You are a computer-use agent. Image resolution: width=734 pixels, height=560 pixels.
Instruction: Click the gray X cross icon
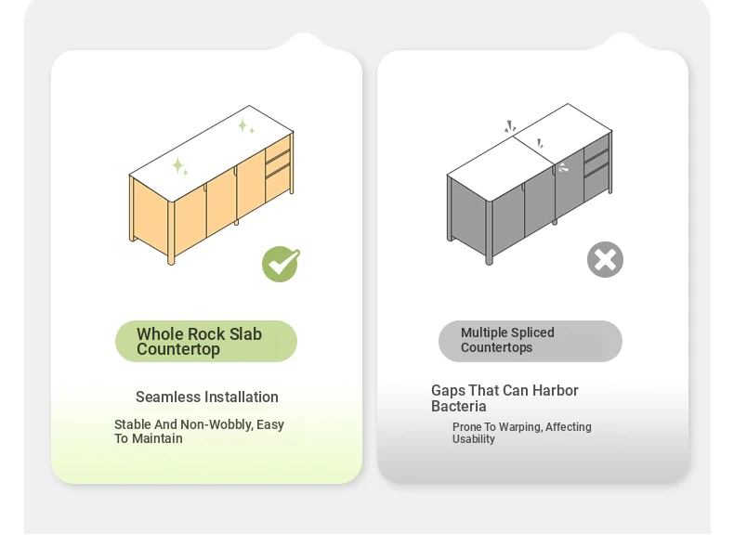tap(605, 260)
